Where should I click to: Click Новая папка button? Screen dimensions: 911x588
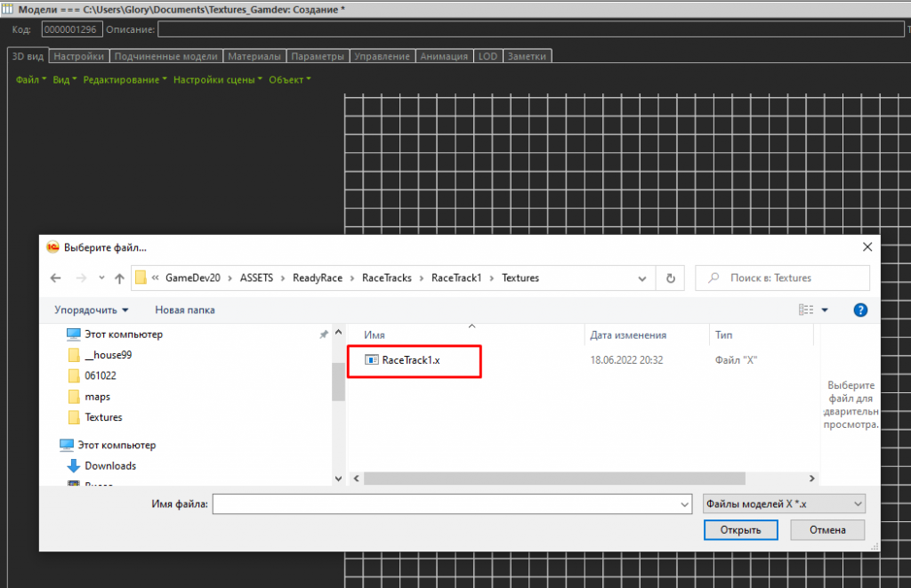(185, 310)
